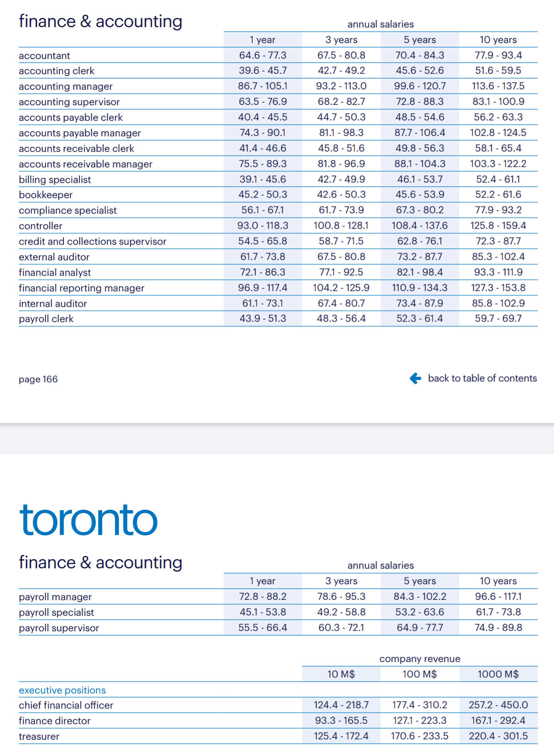The width and height of the screenshot is (554, 756).
Task: Select the bookkeeper row label
Action: (45, 195)
